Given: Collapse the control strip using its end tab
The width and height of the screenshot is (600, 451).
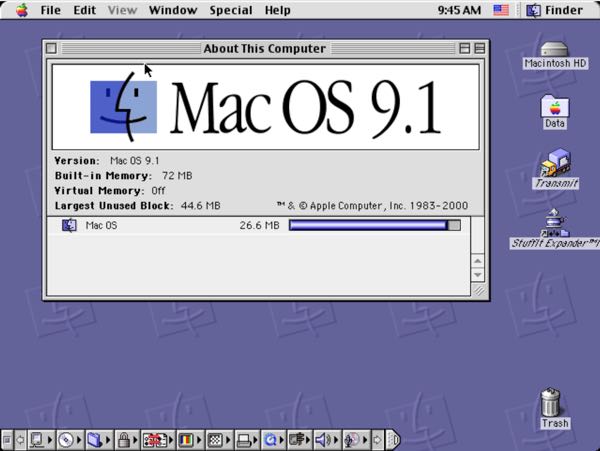Looking at the screenshot, I should pyautogui.click(x=393, y=440).
